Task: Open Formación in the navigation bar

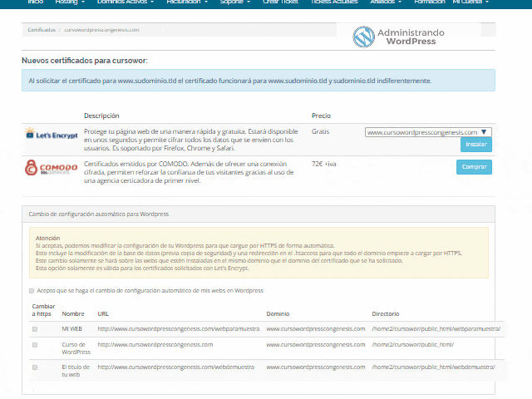Action: click(430, 2)
